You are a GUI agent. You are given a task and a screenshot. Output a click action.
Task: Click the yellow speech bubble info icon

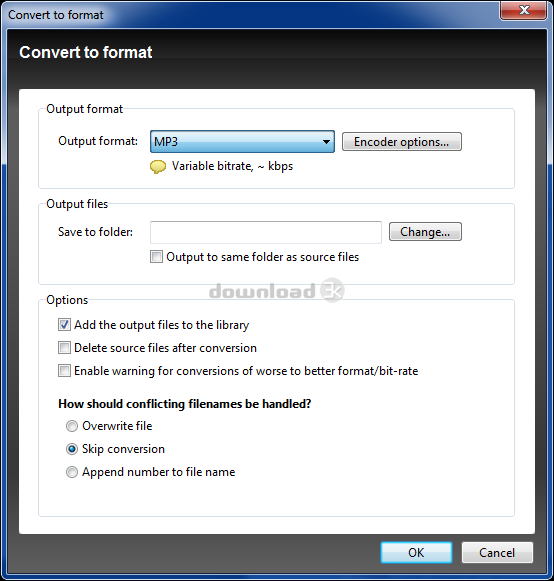(158, 167)
